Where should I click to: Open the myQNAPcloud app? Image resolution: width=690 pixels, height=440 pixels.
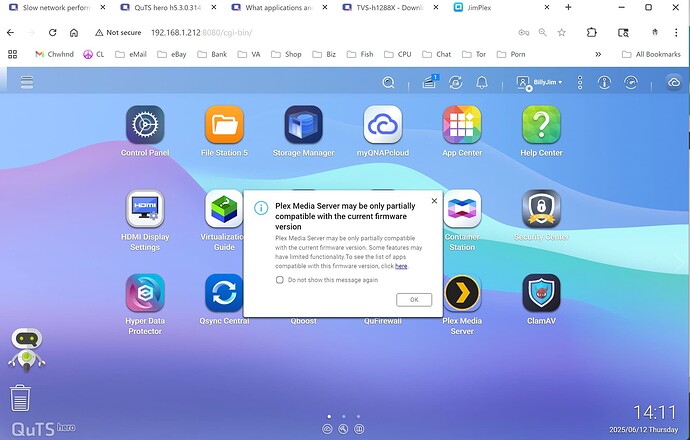tap(382, 125)
